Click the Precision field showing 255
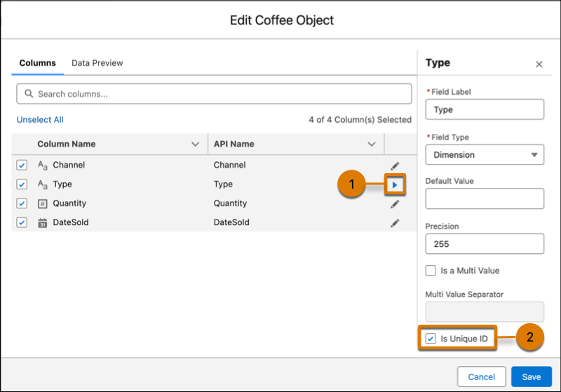 tap(485, 244)
